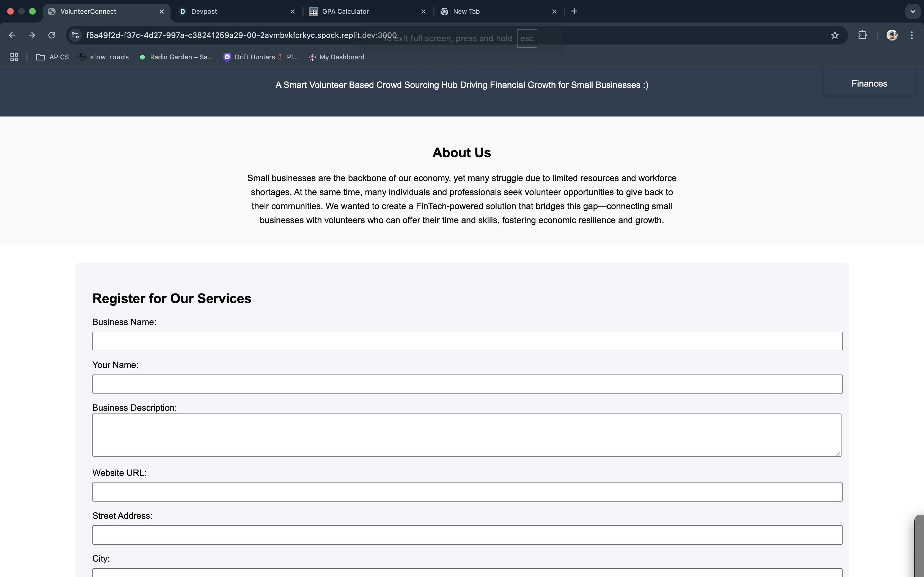
Task: Reload the current page
Action: click(51, 35)
